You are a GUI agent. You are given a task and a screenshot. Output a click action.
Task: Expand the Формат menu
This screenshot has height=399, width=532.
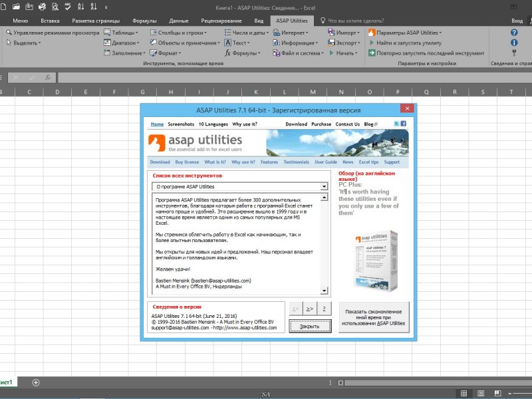coord(165,53)
